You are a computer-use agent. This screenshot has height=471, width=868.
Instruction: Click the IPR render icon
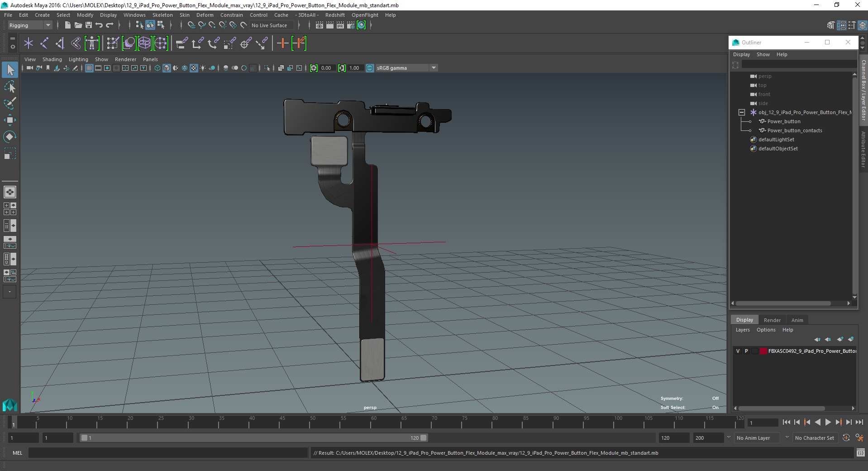(340, 25)
